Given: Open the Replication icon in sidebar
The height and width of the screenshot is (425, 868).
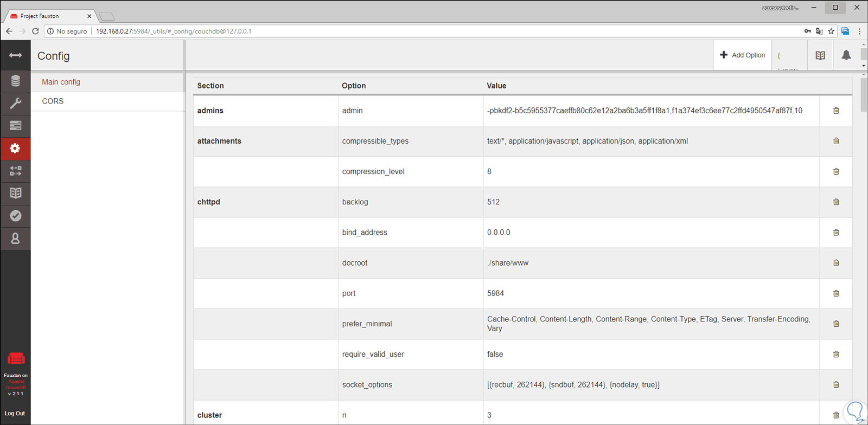Looking at the screenshot, I should [15, 171].
